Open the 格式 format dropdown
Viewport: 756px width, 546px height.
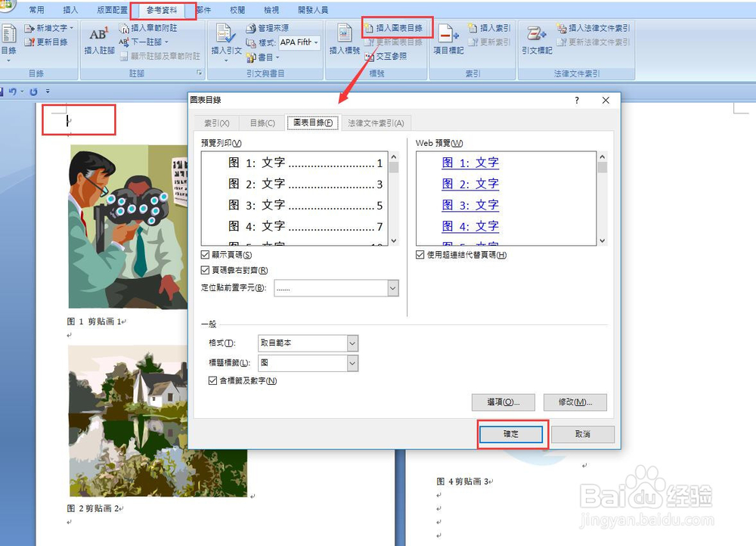click(352, 343)
